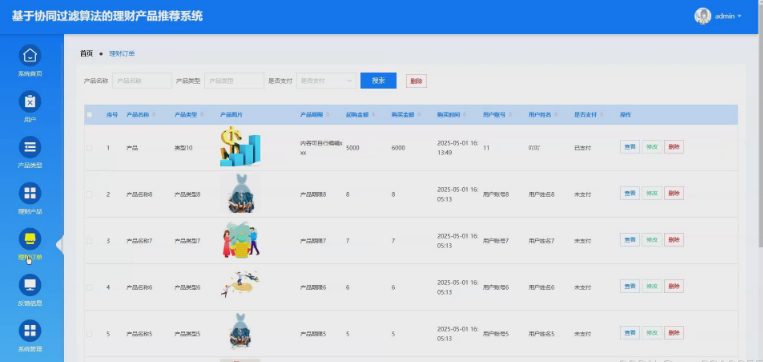Open the 是否支付 filter dropdown
This screenshot has height=362, width=763.
(326, 81)
